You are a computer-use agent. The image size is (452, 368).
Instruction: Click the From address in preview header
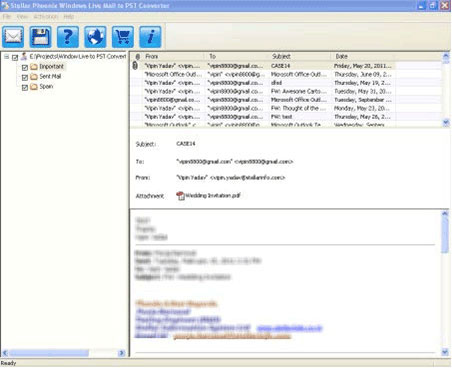[230, 178]
